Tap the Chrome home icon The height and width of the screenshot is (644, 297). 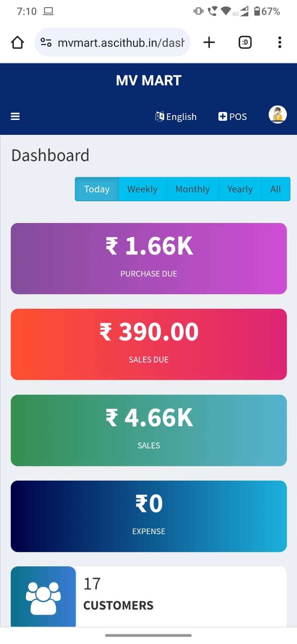(x=17, y=42)
